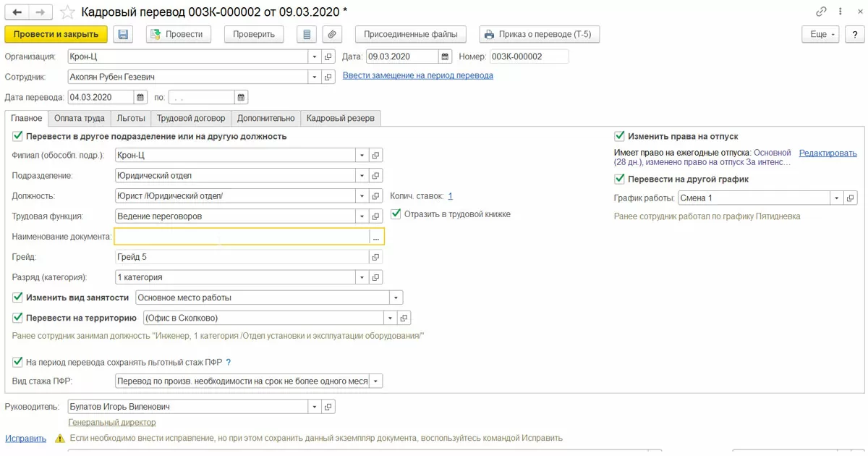The image size is (868, 456).
Task: Open the График работы dropdown list
Action: 837,198
